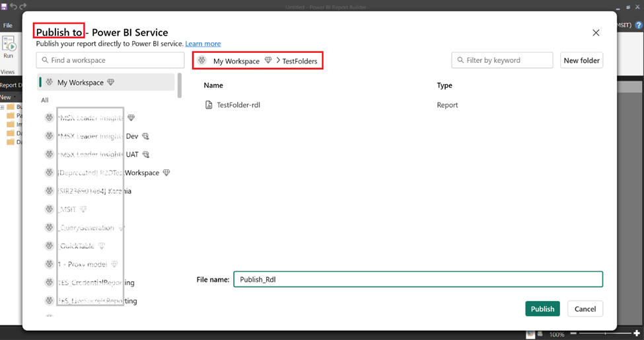Image resolution: width=644 pixels, height=340 pixels.
Task: Cancel the publish dialog
Action: coord(585,309)
